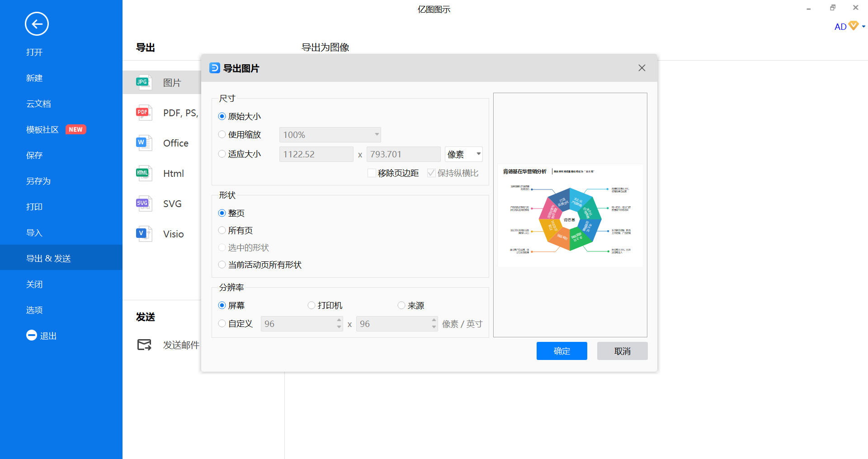Choose the Office export type label
Viewport: 868px width, 459px height.
[x=176, y=143]
